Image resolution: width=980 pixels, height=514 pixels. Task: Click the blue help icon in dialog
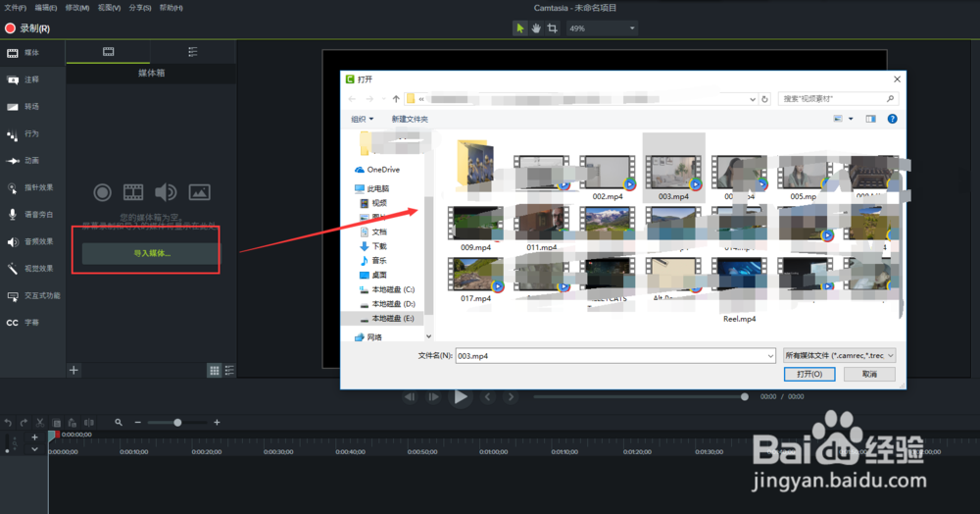tap(892, 119)
